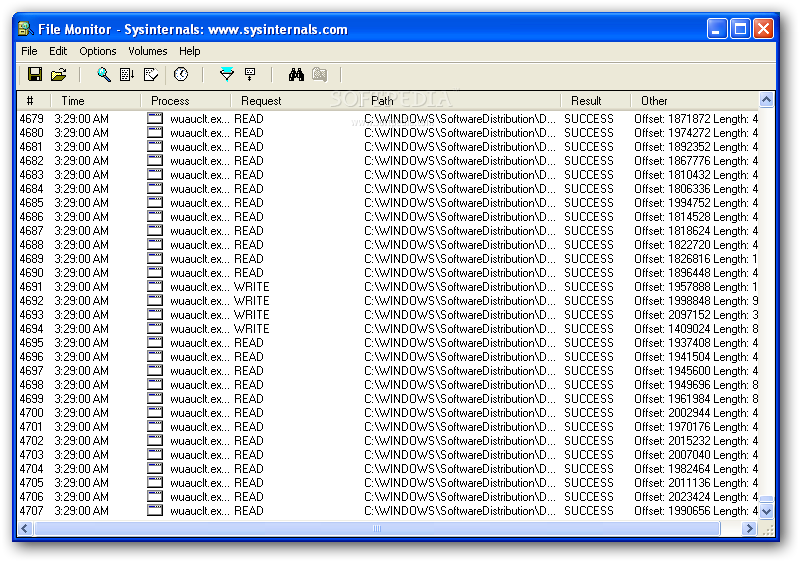Screen dimensions: 800x562
Task: Select row number 4680
Action: click(32, 133)
